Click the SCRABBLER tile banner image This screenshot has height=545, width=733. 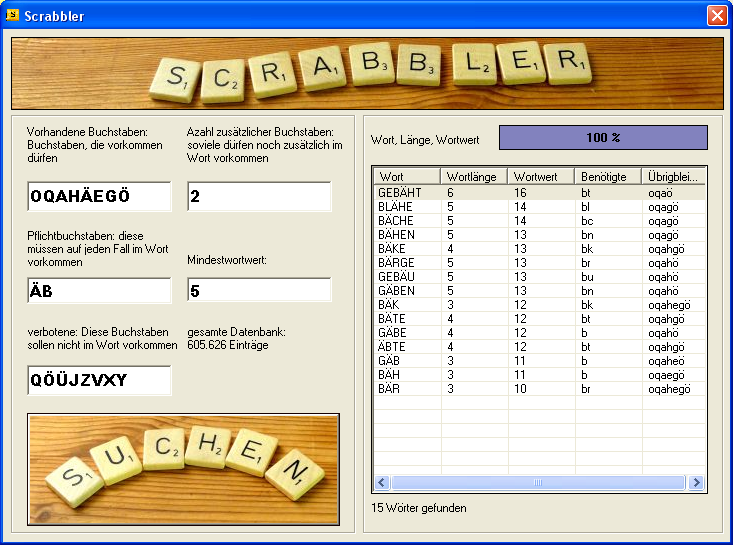[x=367, y=73]
